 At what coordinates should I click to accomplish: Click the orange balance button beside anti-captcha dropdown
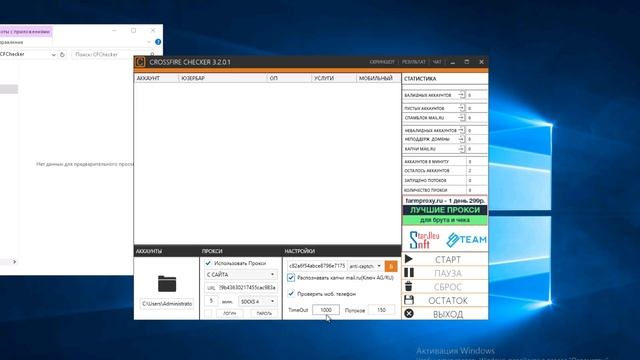(391, 266)
